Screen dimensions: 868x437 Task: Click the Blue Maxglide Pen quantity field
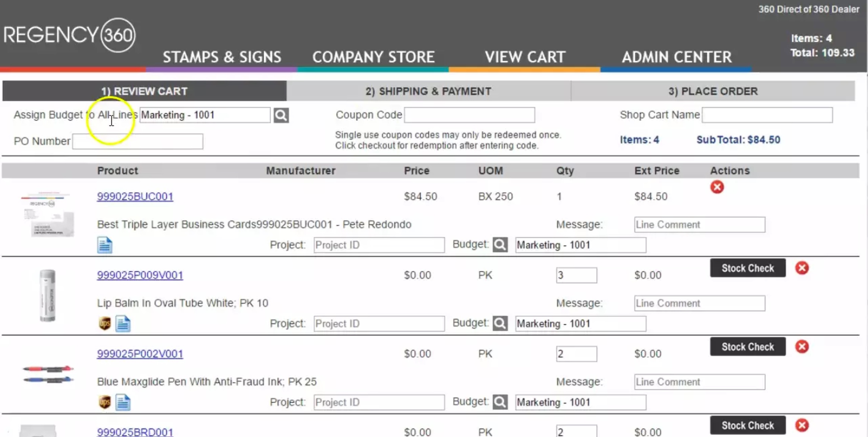(576, 354)
